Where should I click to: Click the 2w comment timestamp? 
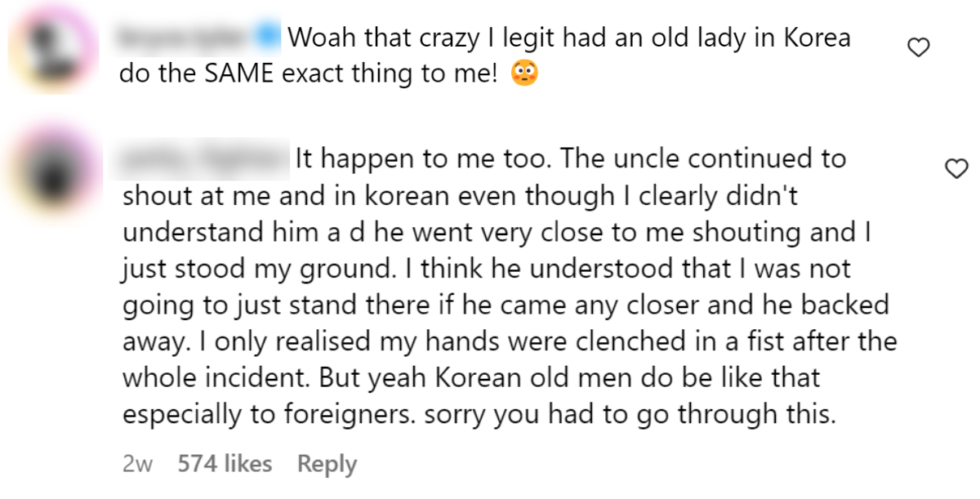click(x=137, y=464)
